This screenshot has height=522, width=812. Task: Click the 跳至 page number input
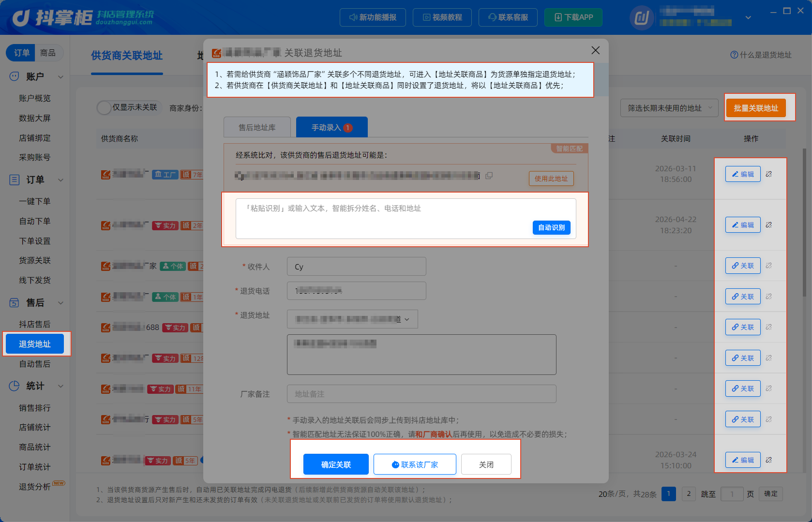point(732,494)
